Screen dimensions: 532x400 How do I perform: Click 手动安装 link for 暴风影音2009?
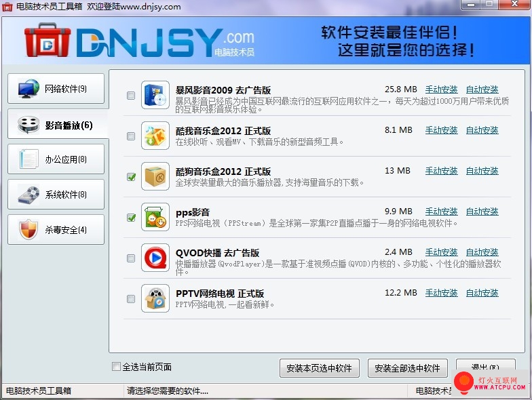point(441,89)
